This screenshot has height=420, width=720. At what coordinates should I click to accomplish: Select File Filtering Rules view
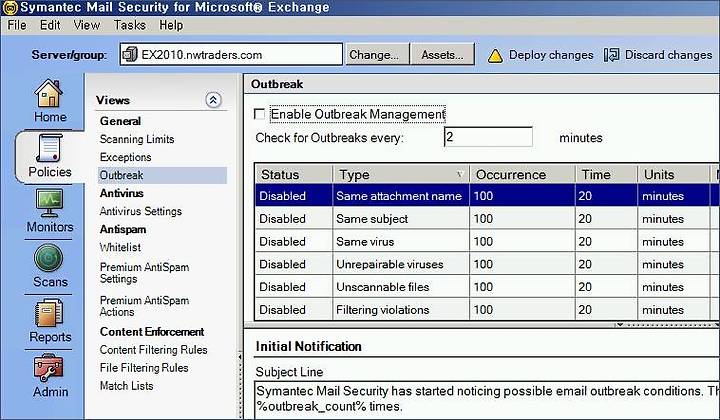(x=144, y=368)
